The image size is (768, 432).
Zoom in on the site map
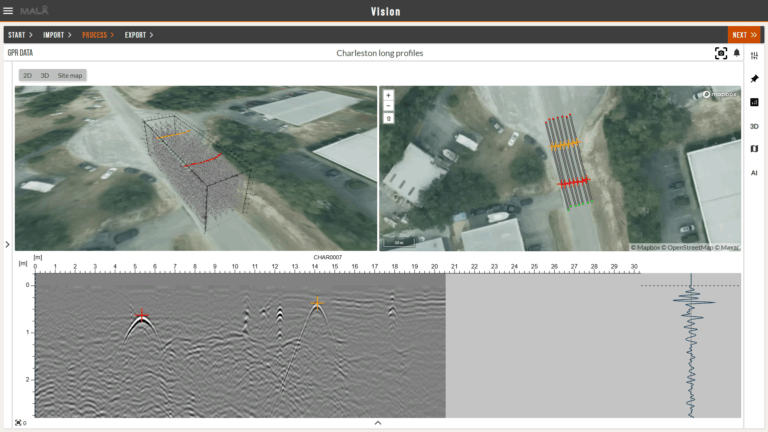[389, 95]
